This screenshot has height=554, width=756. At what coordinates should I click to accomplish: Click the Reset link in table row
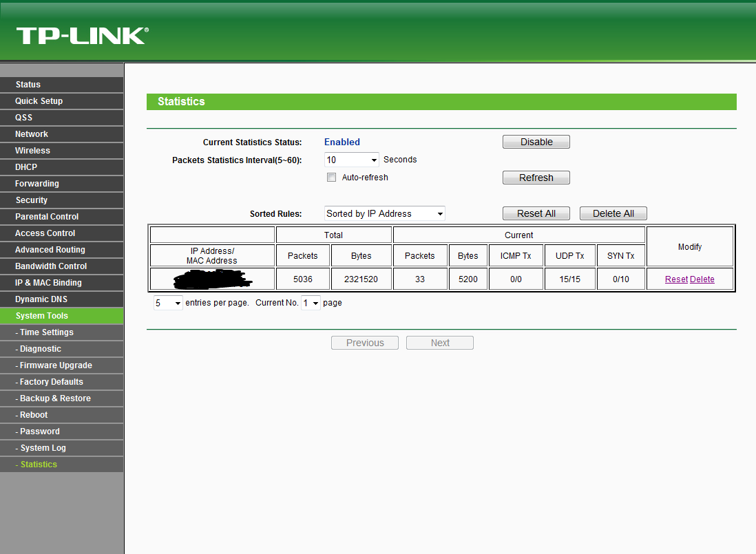point(676,279)
